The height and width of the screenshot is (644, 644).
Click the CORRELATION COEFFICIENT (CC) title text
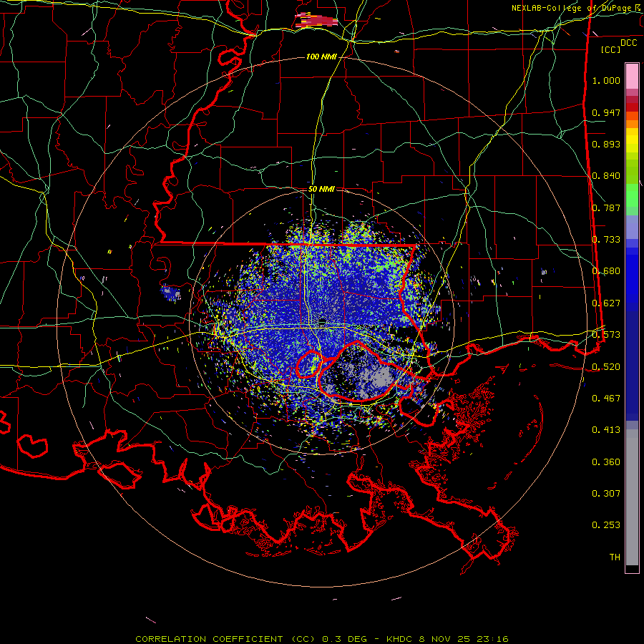tap(225, 639)
